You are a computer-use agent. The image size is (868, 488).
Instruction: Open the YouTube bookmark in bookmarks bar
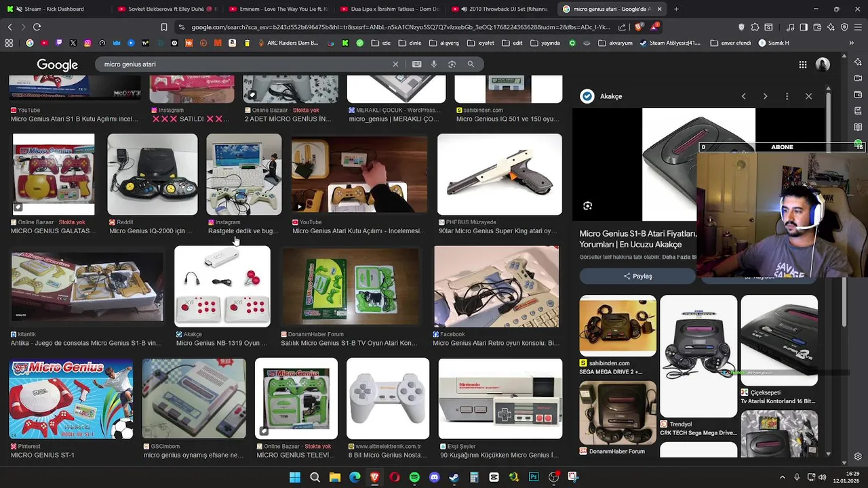(44, 43)
